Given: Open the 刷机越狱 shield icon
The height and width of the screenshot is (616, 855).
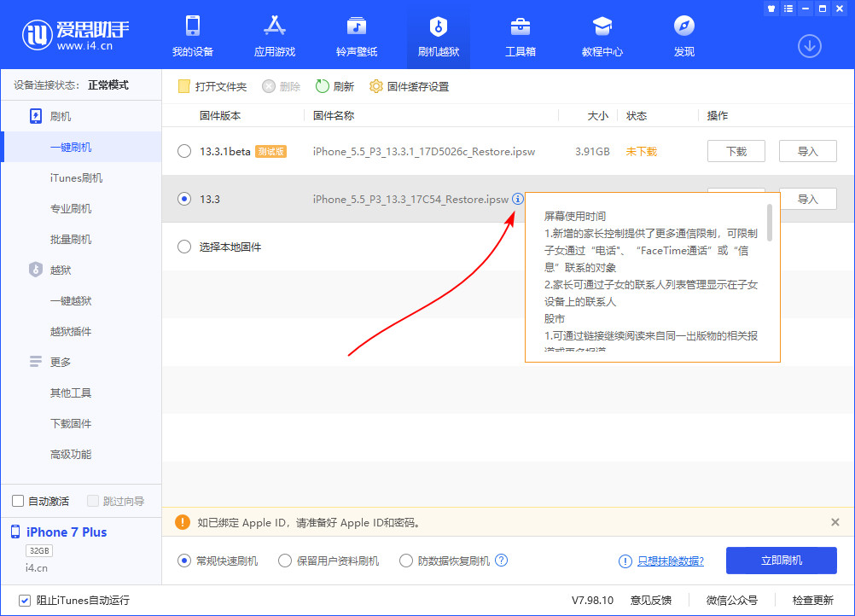Looking at the screenshot, I should [x=439, y=26].
